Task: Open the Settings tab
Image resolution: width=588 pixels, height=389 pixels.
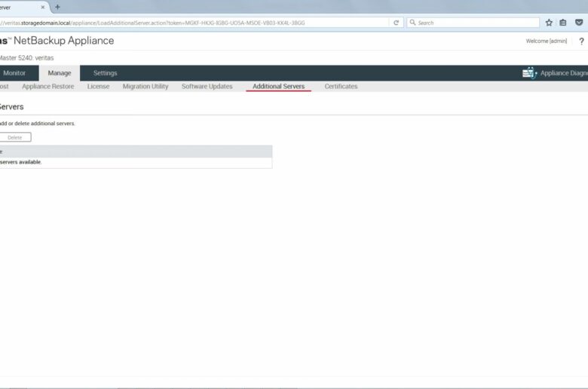Action: click(105, 73)
